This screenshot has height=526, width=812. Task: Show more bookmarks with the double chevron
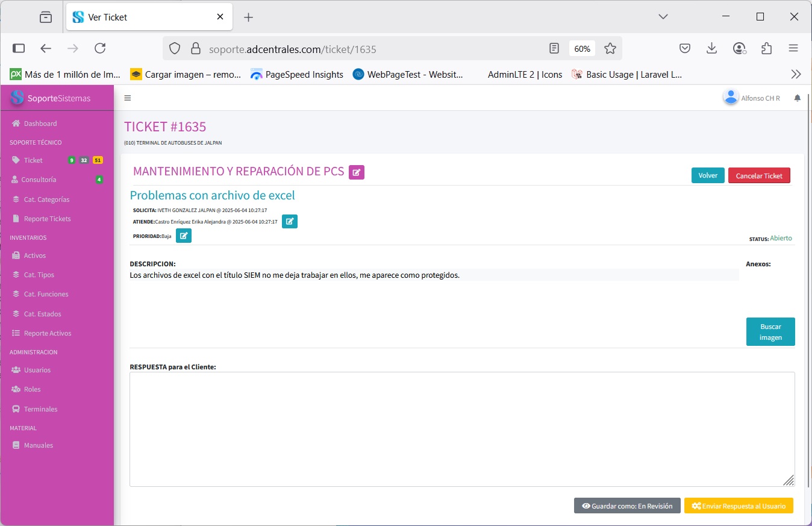pyautogui.click(x=796, y=75)
